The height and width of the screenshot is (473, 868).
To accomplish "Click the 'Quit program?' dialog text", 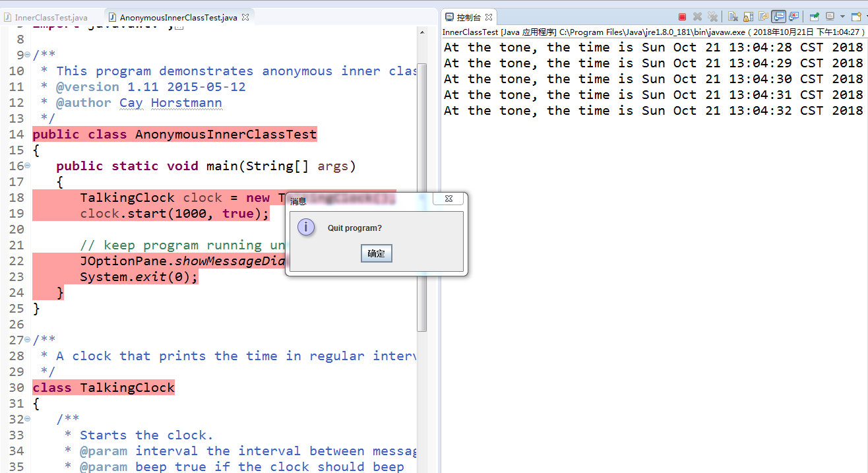I will (355, 228).
